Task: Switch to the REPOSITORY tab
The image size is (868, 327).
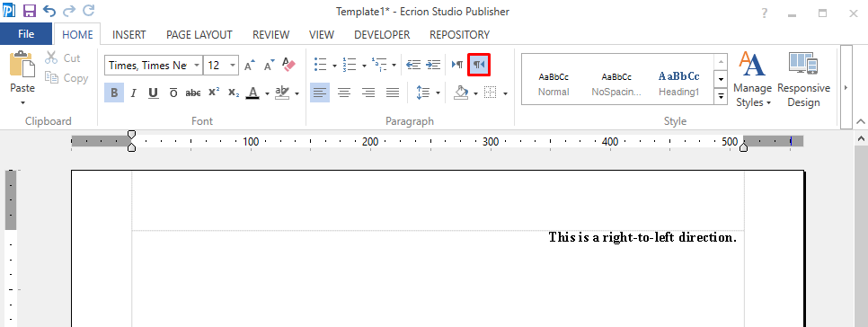Action: click(459, 34)
